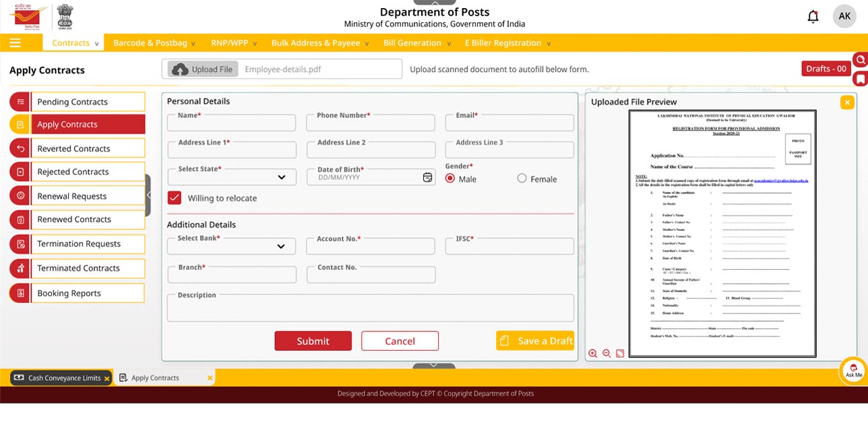Click the search icon on right edge
This screenshot has width=868, height=437.
click(x=860, y=60)
